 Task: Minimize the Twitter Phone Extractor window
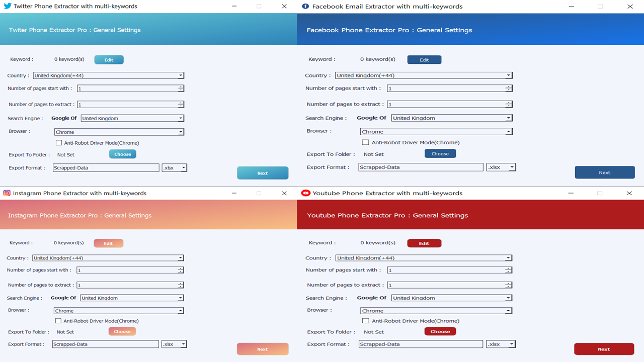(235, 6)
